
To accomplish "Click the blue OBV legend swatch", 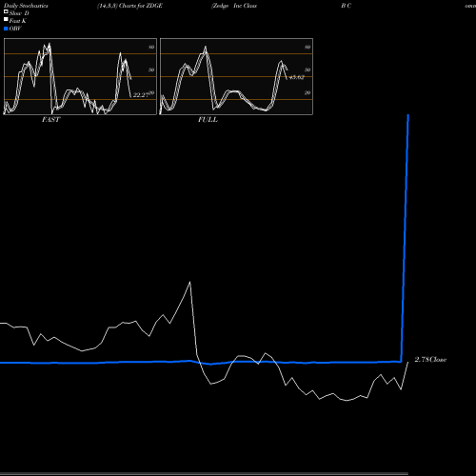I will click(x=6, y=29).
